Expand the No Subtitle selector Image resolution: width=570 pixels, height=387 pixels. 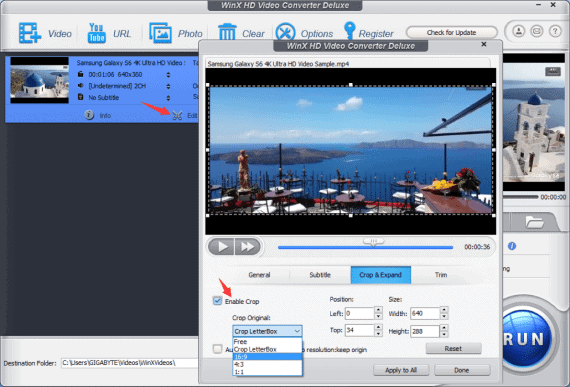(168, 98)
